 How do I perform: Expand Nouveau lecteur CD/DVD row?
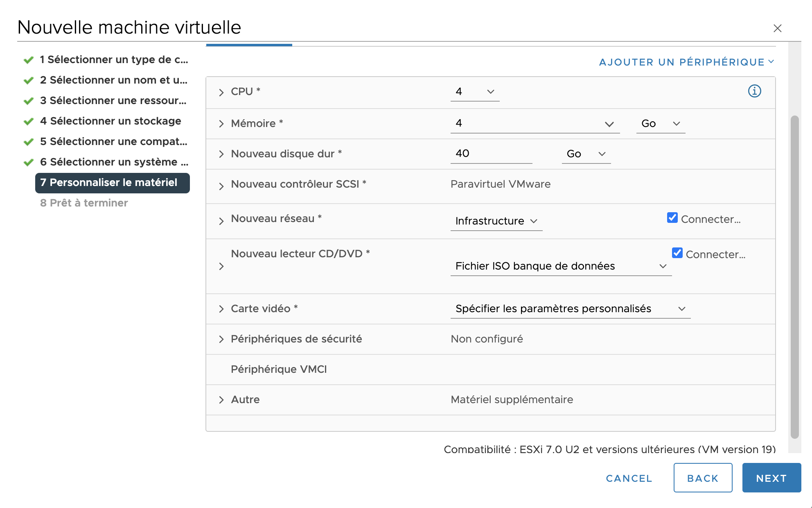coord(221,266)
